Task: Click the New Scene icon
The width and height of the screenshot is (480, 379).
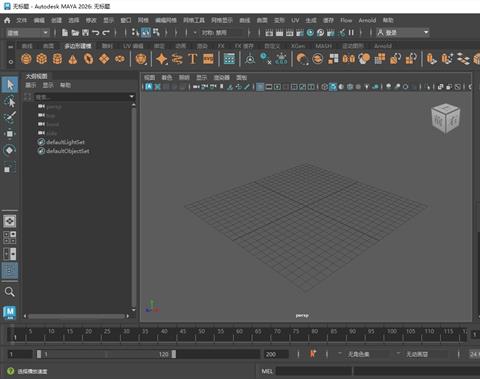Action: [65, 33]
